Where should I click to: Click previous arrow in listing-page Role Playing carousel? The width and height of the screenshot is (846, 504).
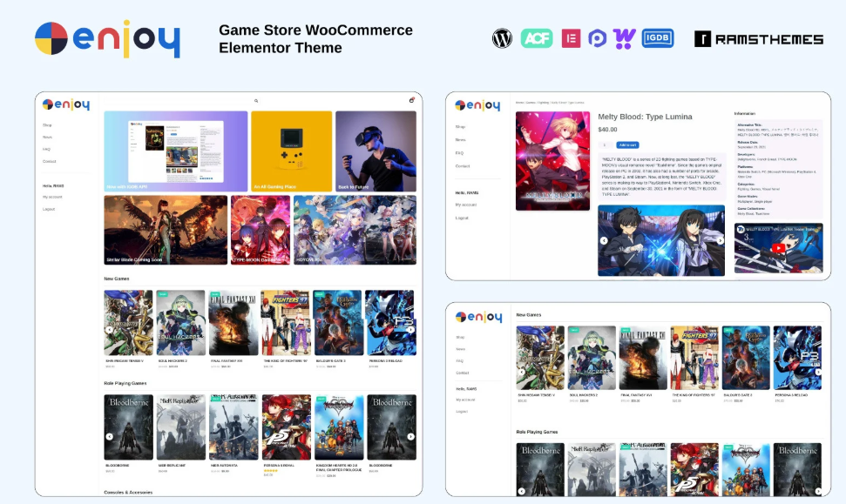click(521, 491)
